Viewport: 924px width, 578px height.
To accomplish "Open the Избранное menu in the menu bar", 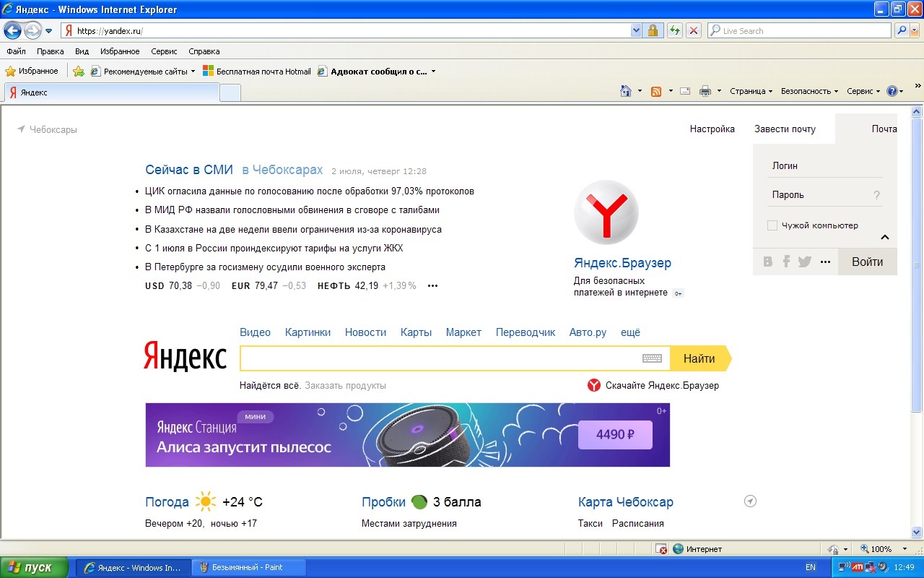I will click(120, 51).
